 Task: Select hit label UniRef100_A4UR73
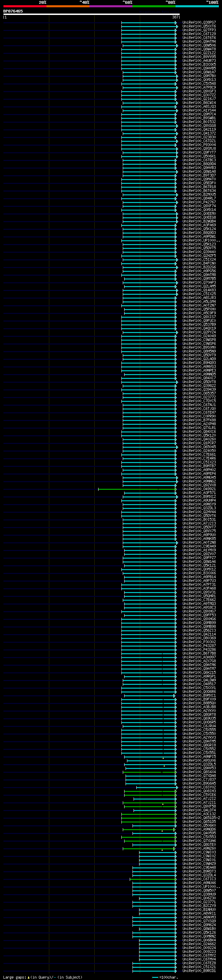pyautogui.click(x=199, y=60)
